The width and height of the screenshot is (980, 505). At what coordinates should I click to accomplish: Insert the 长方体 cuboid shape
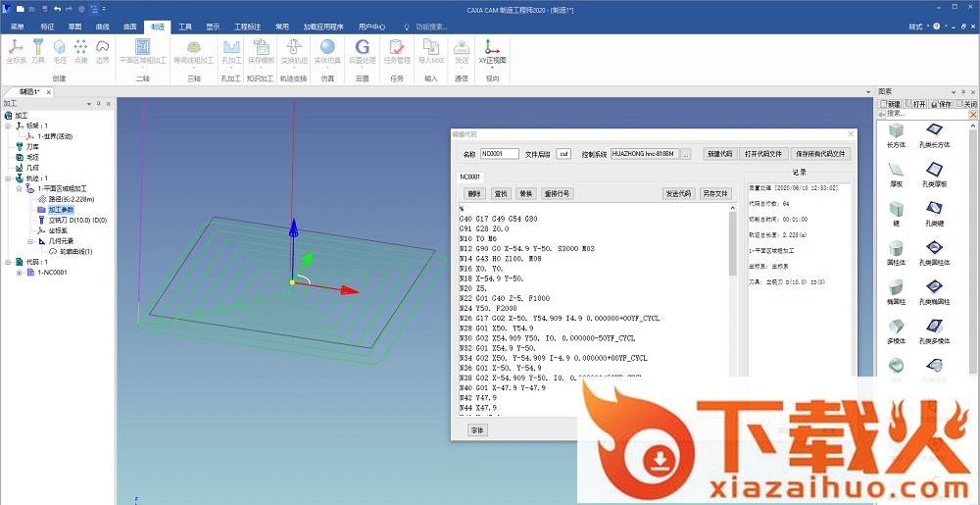pos(896,134)
